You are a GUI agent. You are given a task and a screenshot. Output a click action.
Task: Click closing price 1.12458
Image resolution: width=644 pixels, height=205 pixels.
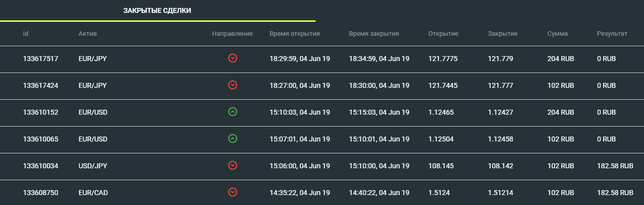[x=501, y=139]
